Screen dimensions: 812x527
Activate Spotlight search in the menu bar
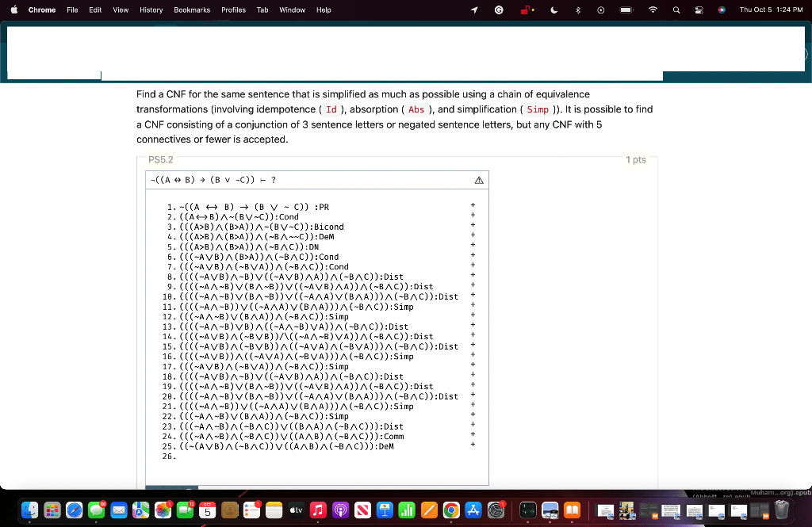(676, 10)
